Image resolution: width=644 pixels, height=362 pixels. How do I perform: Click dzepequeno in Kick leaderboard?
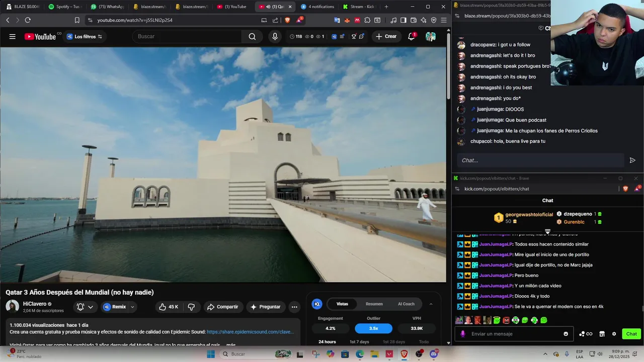point(578,214)
